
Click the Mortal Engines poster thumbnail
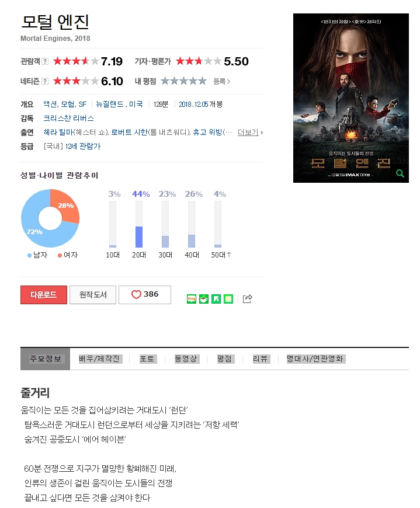tap(351, 98)
